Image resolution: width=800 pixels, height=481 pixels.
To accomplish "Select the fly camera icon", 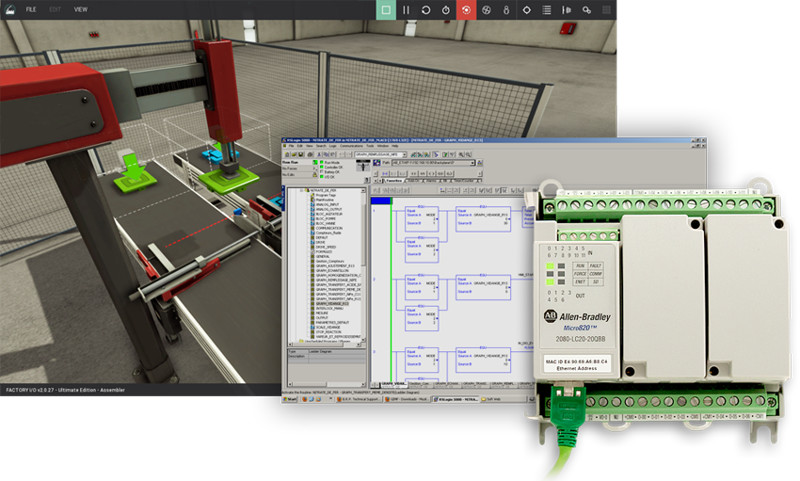I will click(x=486, y=10).
